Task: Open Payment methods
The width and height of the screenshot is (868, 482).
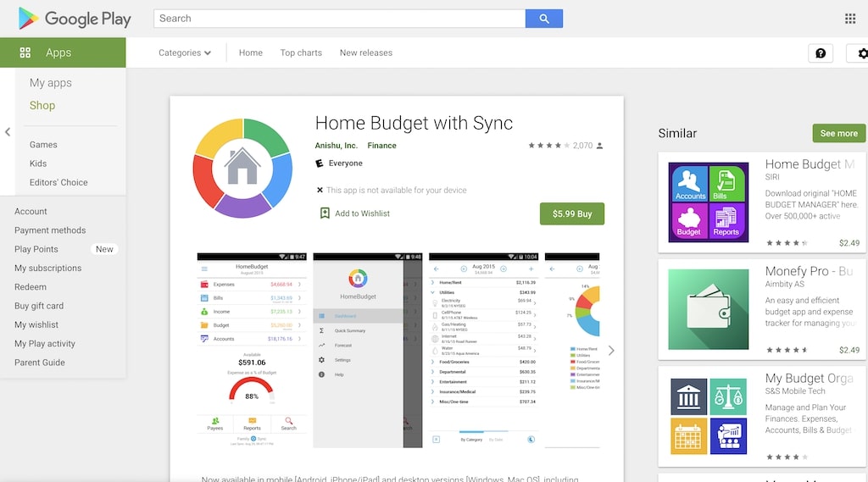Action: 50,230
